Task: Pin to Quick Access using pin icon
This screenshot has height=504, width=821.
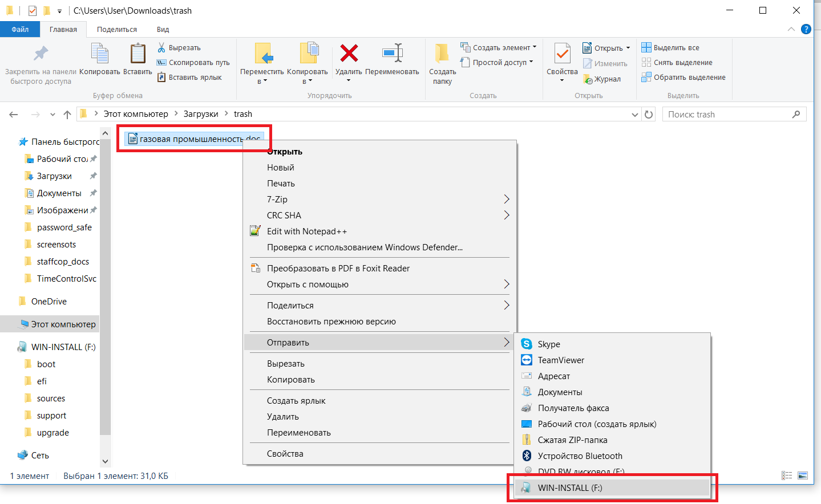Action: tap(41, 54)
